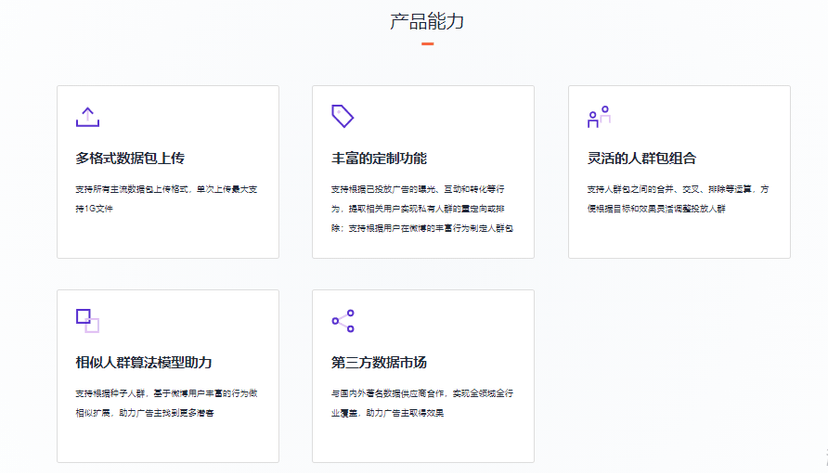Click the description under 多格式数据包上传
This screenshot has width=828, height=473.
[x=166, y=198]
